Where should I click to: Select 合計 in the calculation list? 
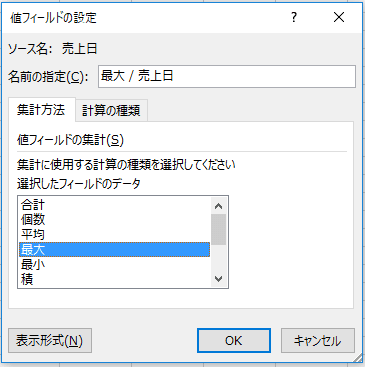pos(114,204)
